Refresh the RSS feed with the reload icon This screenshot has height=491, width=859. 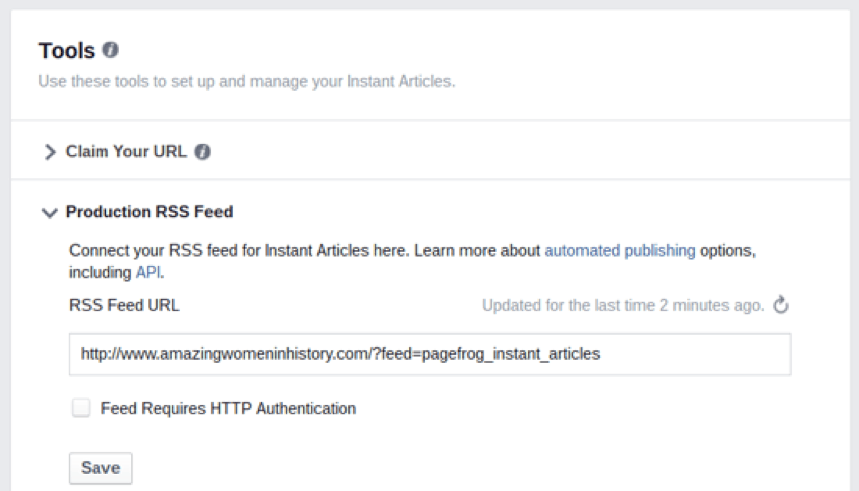(x=781, y=305)
